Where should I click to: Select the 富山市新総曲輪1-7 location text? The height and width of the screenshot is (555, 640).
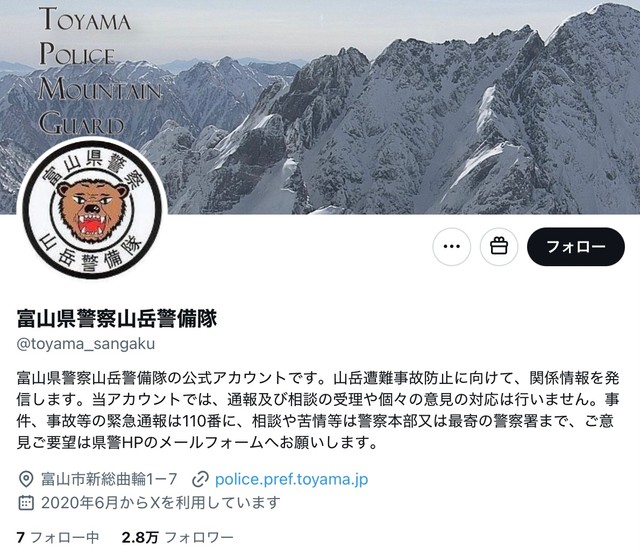pyautogui.click(x=109, y=479)
